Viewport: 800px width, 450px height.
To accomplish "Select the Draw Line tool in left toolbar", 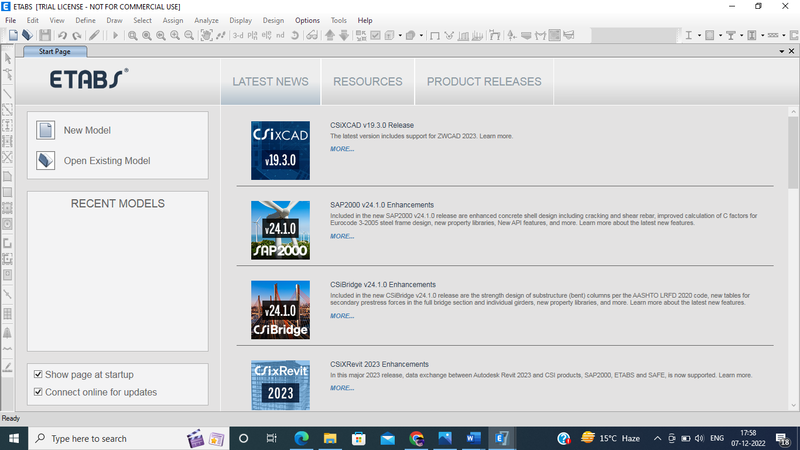I will pos(8,93).
